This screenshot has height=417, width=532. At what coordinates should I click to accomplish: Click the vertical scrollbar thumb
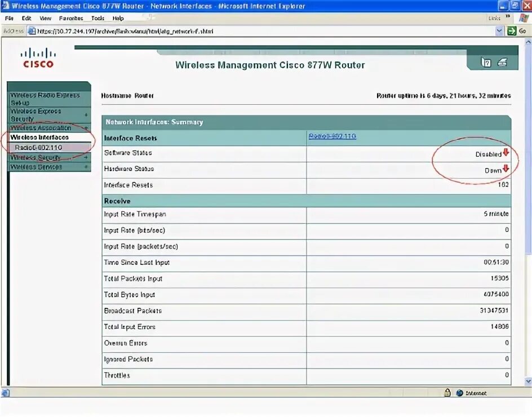pyautogui.click(x=528, y=149)
